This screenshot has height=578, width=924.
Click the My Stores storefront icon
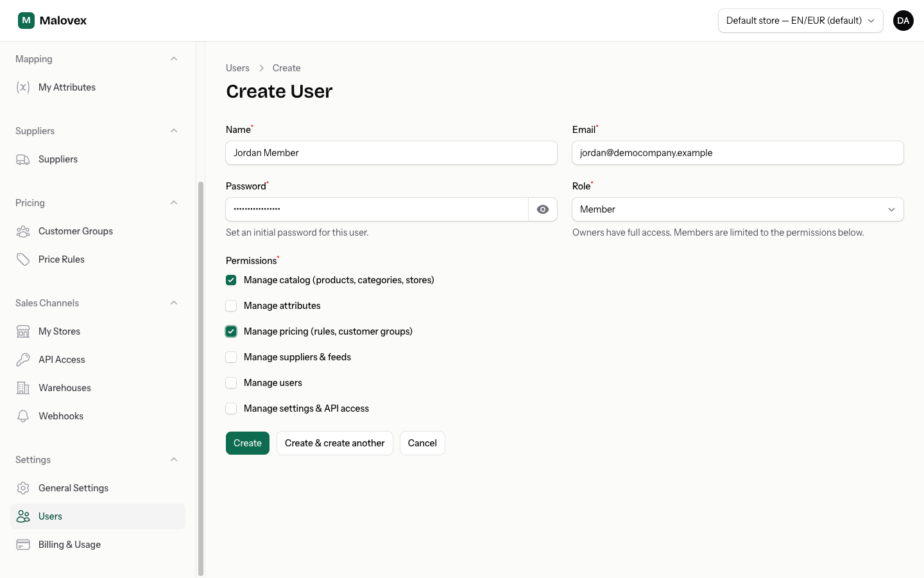pyautogui.click(x=23, y=331)
